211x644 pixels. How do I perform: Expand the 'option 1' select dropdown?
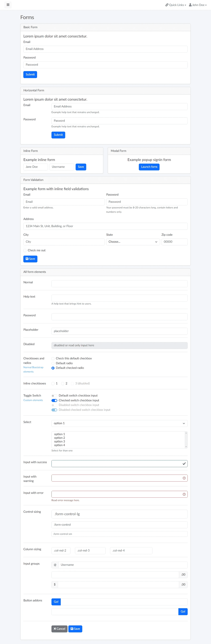pyautogui.click(x=119, y=423)
